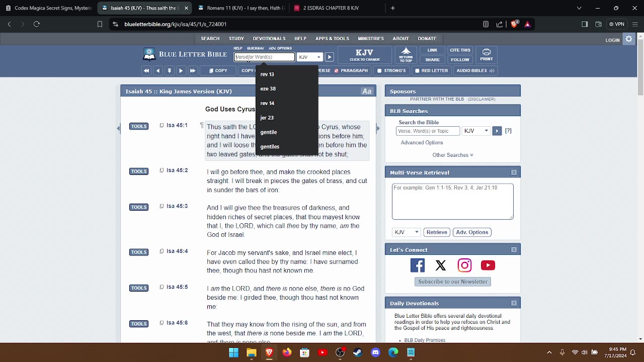The image size is (644, 362).
Task: Run the sidebar Bible search arrow button
Action: [497, 131]
